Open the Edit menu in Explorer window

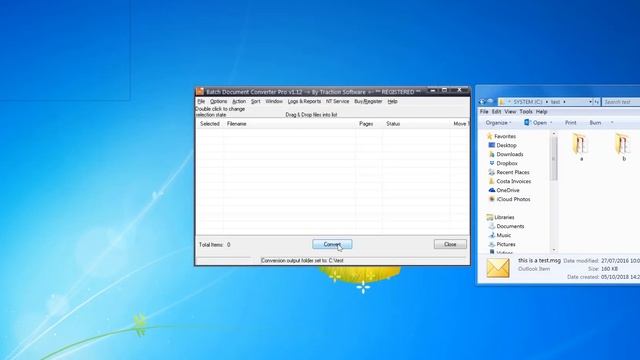tap(496, 111)
